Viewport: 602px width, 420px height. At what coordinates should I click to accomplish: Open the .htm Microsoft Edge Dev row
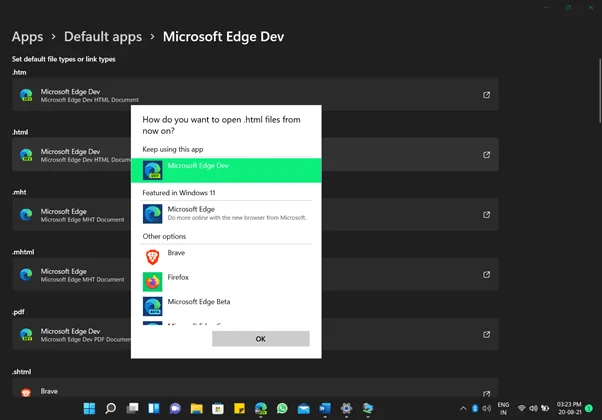255,94
